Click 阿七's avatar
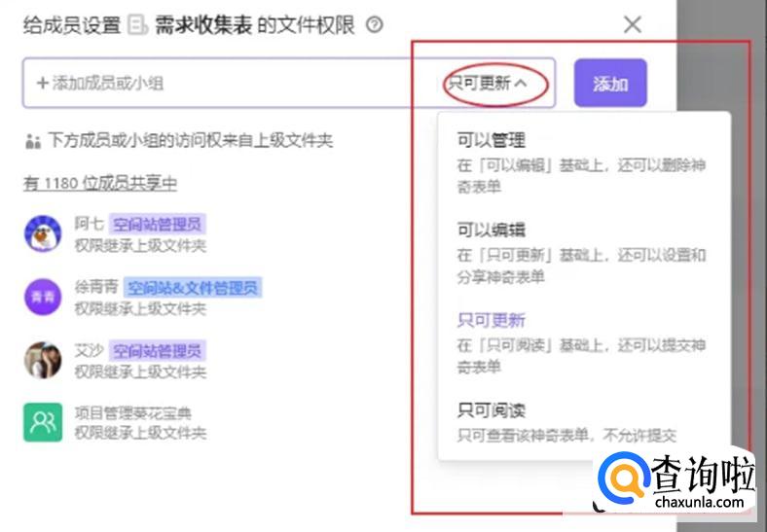Viewport: 767px width, 532px height. [x=43, y=233]
